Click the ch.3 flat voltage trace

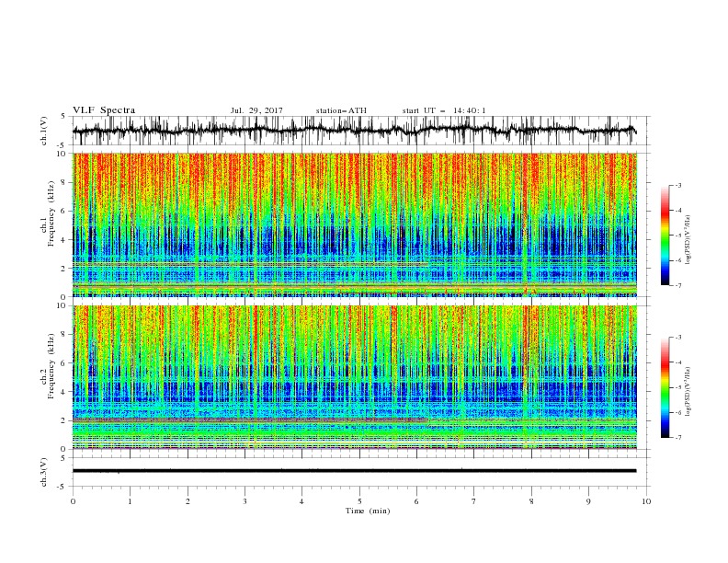pyautogui.click(x=354, y=471)
